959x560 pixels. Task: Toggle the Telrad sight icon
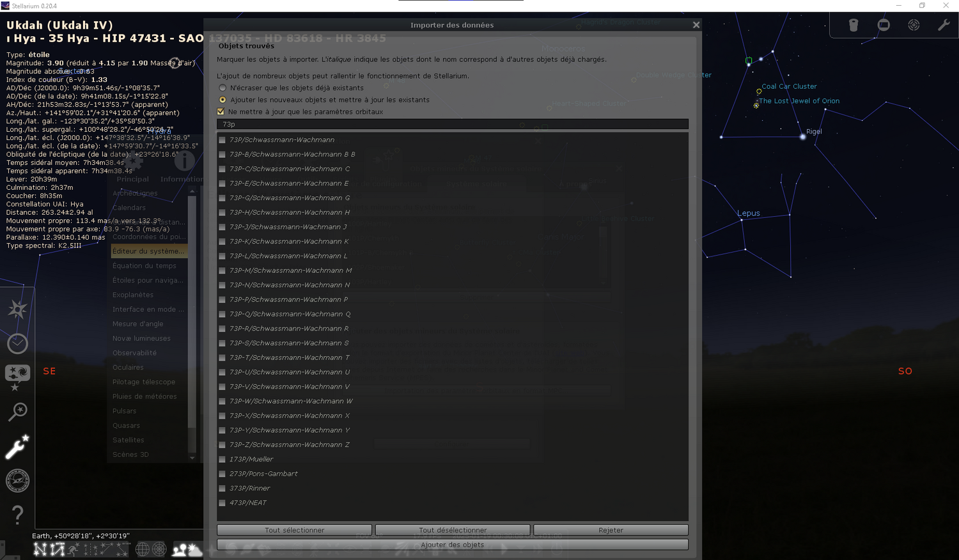click(x=914, y=25)
